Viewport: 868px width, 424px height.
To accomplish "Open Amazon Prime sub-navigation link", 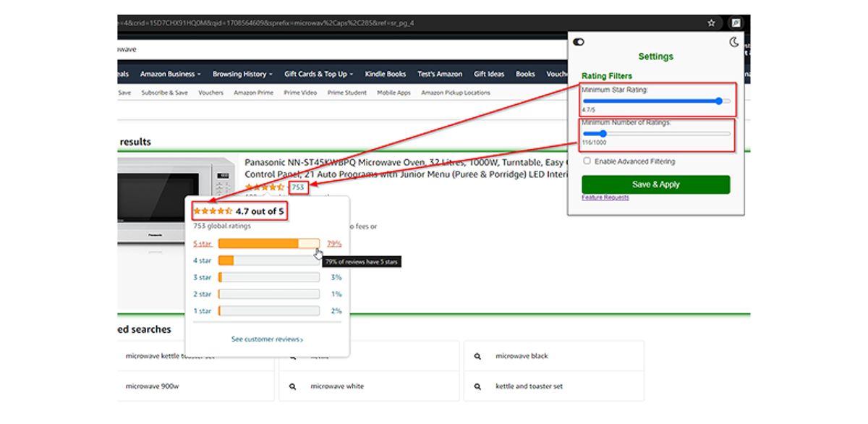I will coord(253,93).
